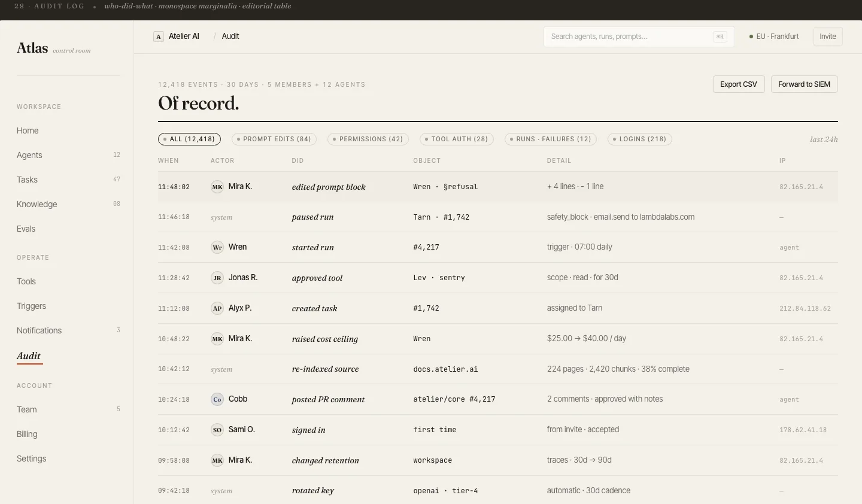Filter by PERMISSIONS (42)
This screenshot has width=862, height=504.
point(368,139)
